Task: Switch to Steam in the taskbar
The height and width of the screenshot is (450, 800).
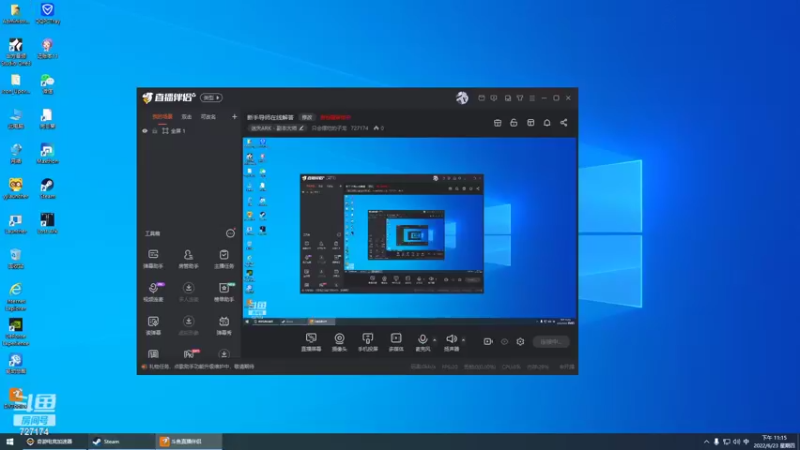Action: pyautogui.click(x=120, y=441)
